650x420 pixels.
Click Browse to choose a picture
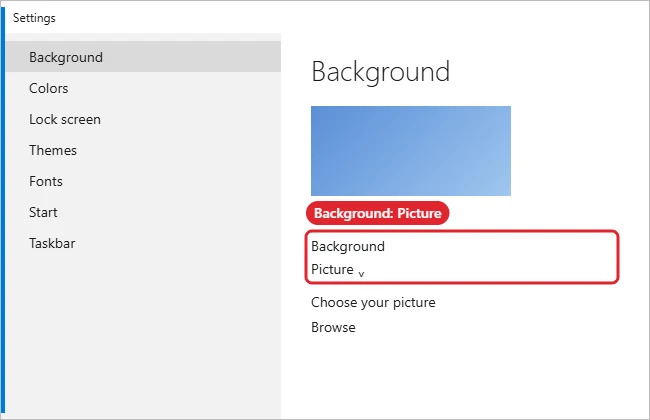click(333, 328)
